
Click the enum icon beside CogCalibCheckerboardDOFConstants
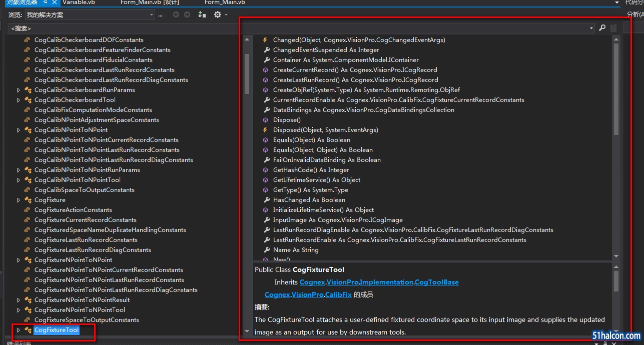(27, 40)
